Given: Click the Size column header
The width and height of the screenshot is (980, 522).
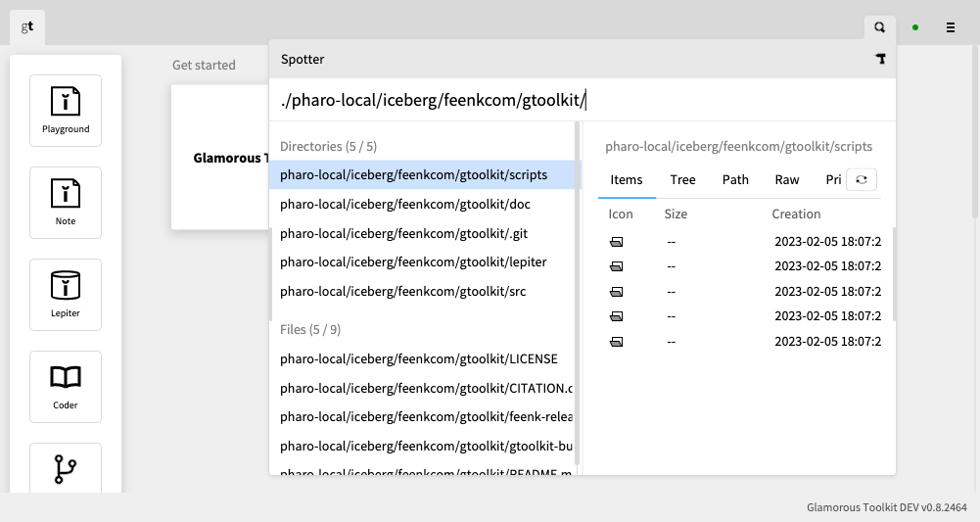Looking at the screenshot, I should [x=676, y=214].
